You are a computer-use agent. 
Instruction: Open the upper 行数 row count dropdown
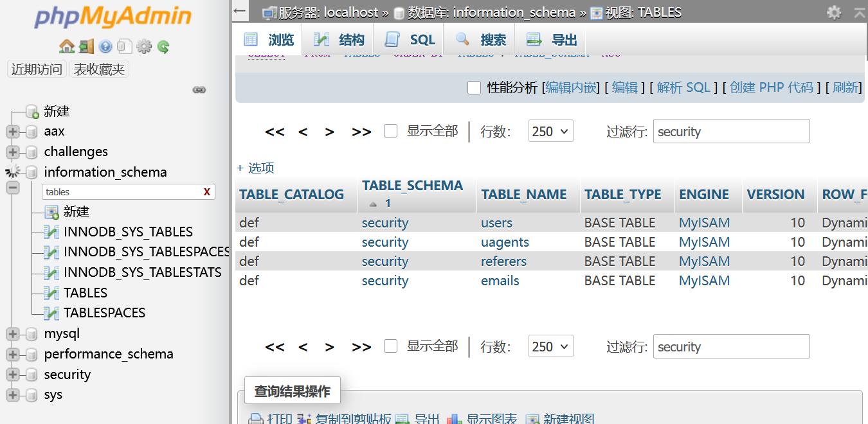(x=550, y=132)
